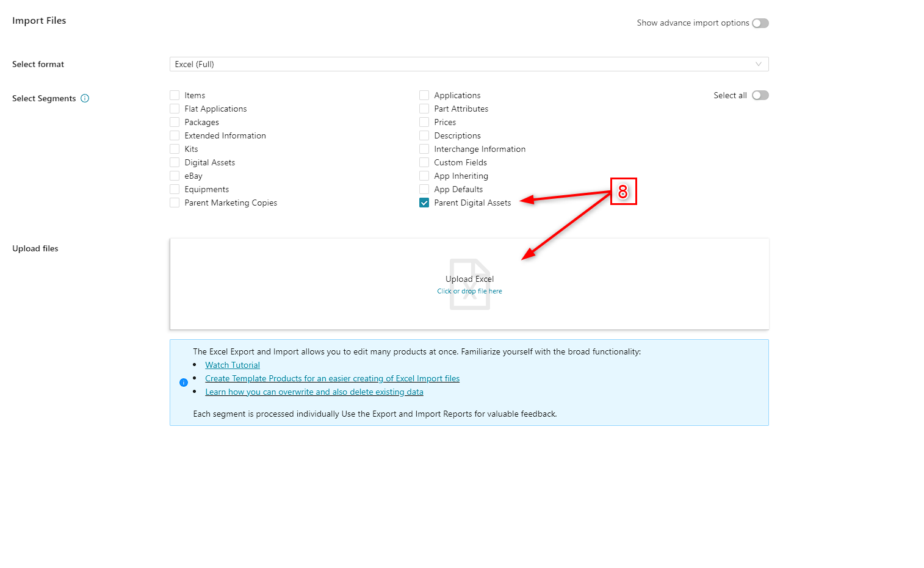Check the eBay segment checkbox
Viewport: 924px width, 568px height.
[175, 176]
